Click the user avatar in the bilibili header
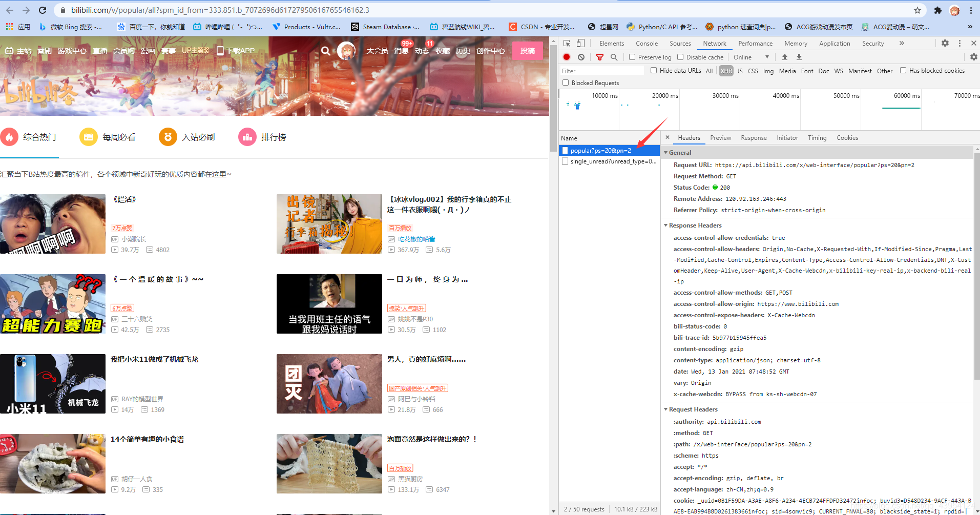This screenshot has width=980, height=515. click(346, 51)
